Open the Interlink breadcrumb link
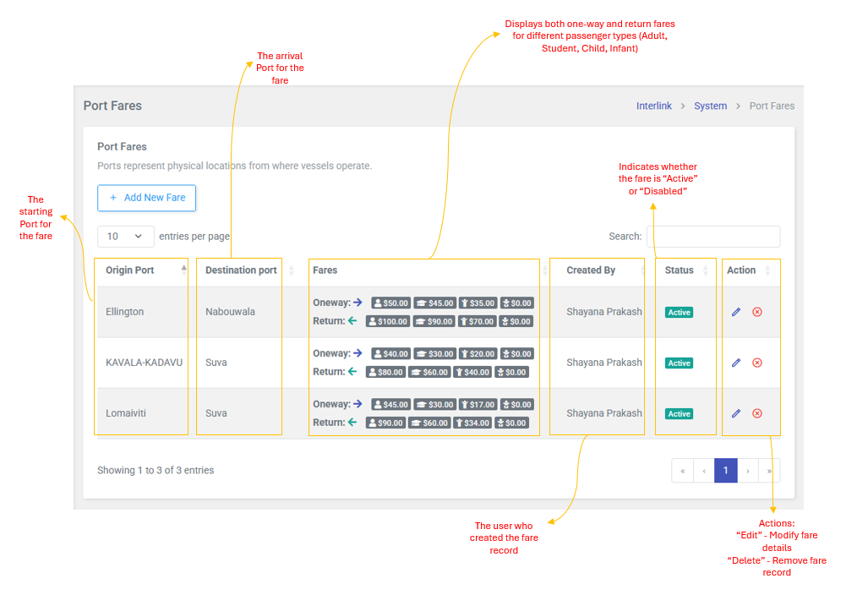 pos(653,106)
